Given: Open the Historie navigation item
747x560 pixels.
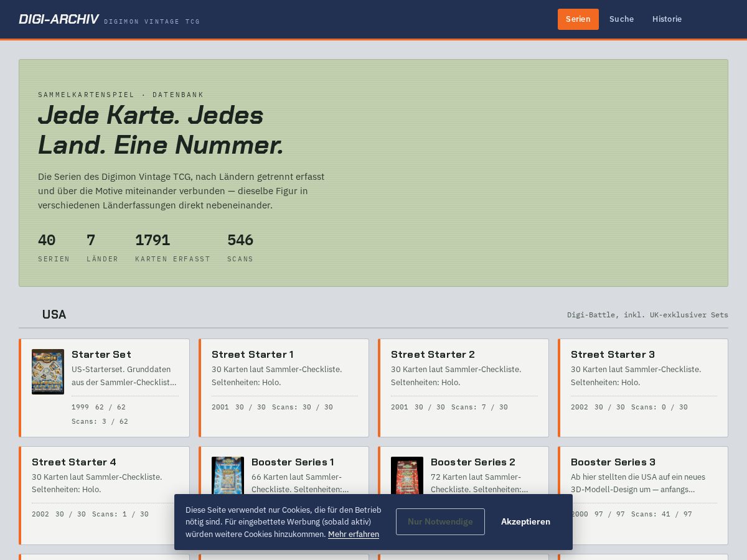Looking at the screenshot, I should 667,19.
